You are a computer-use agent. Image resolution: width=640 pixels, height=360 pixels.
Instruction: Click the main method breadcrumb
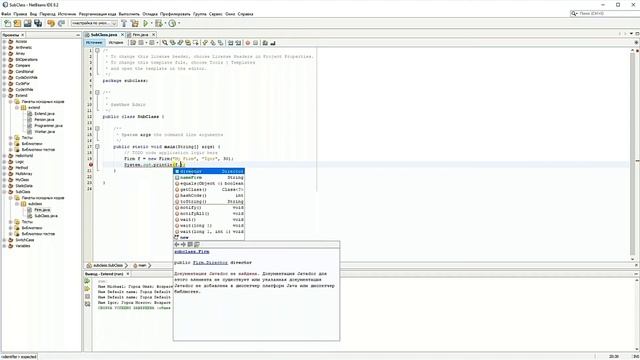(142, 266)
